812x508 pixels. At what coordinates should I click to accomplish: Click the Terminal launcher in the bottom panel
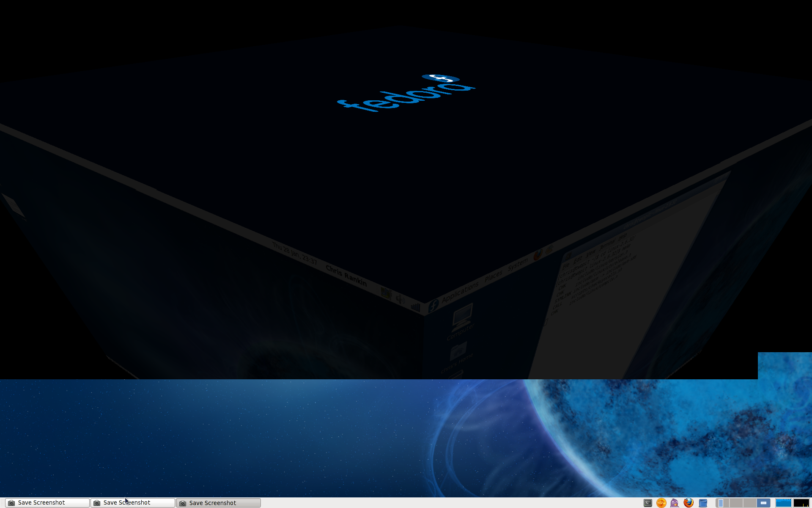tap(647, 503)
